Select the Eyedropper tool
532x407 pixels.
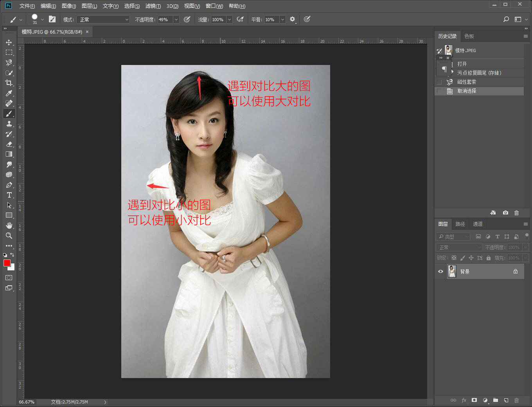point(9,93)
